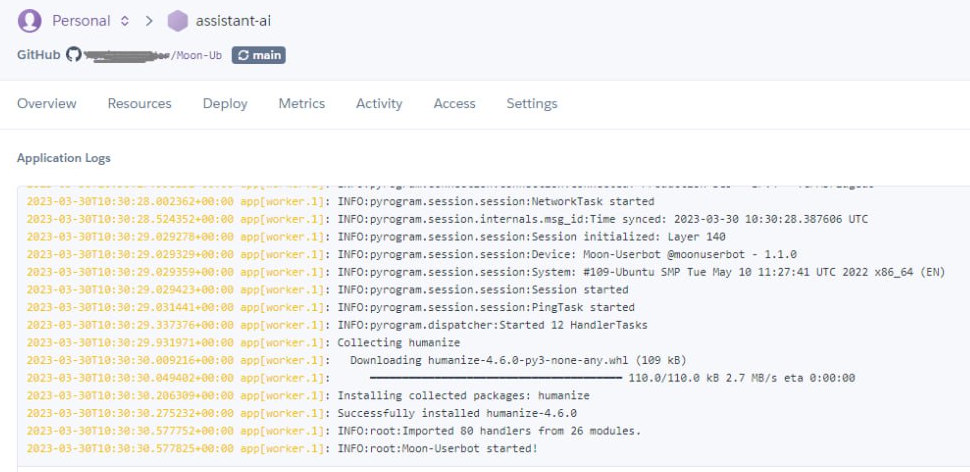Open the assistant-ai app name
The image size is (970, 472).
(234, 21)
